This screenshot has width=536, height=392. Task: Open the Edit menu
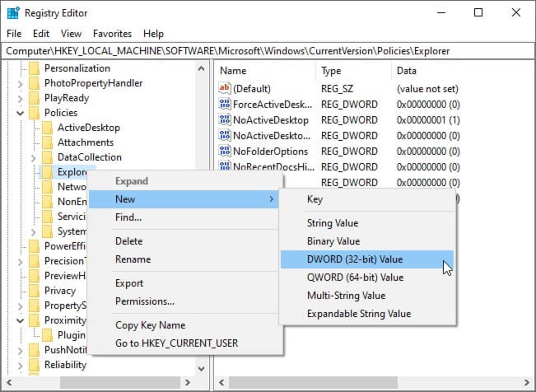[x=41, y=34]
